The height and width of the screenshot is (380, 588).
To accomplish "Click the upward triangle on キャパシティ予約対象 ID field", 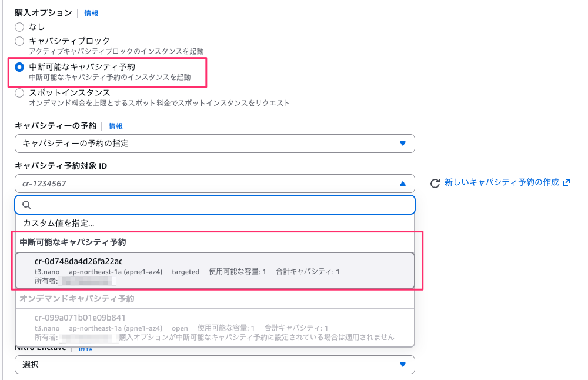I will click(x=404, y=184).
